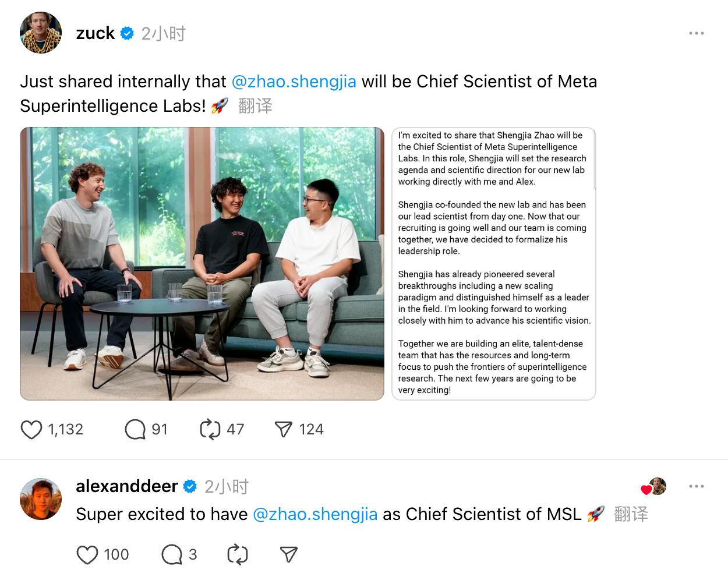Repost zuck's post using repost icon
The height and width of the screenshot is (580, 728).
point(210,430)
